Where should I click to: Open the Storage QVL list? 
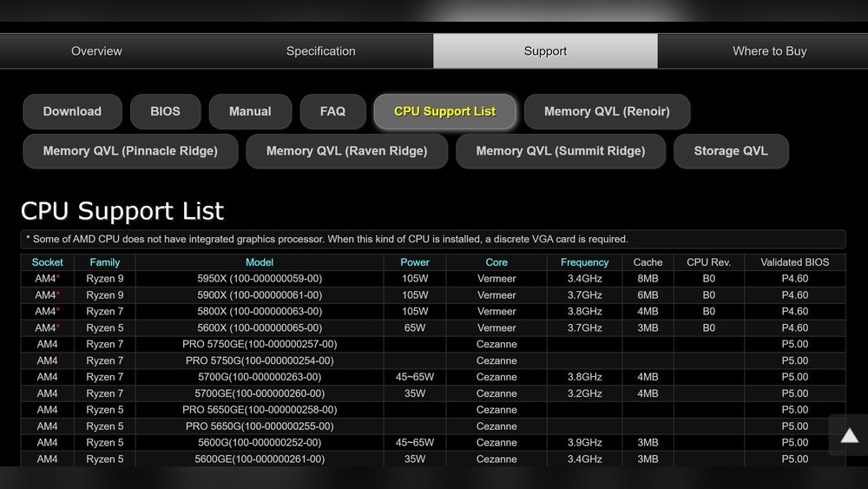[731, 151]
